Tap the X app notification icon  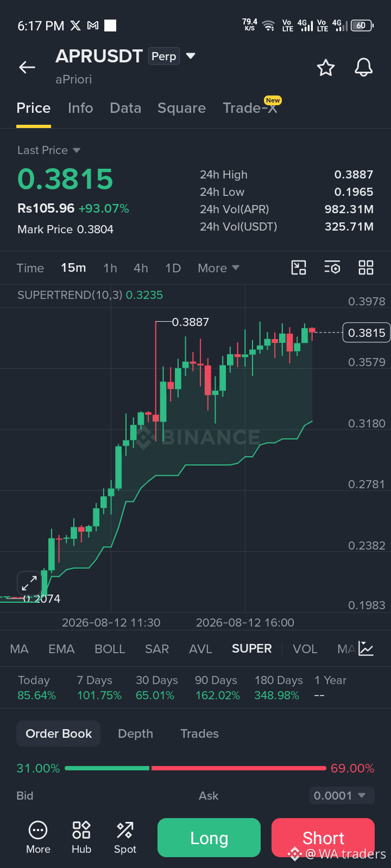75,25
